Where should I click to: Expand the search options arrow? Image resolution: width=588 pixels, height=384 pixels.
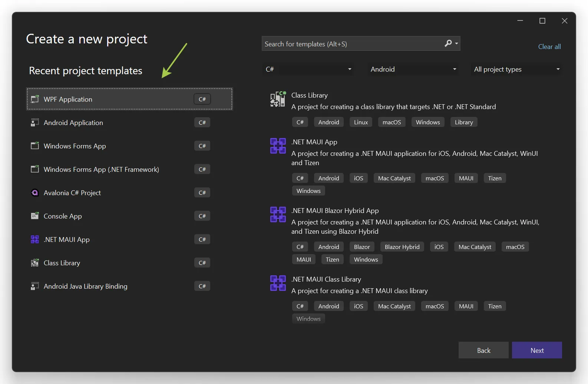click(457, 44)
